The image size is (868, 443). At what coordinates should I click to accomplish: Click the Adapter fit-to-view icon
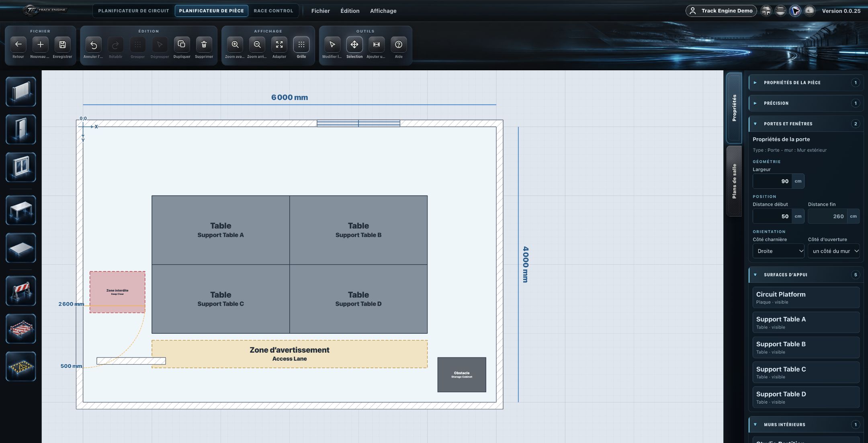click(279, 45)
